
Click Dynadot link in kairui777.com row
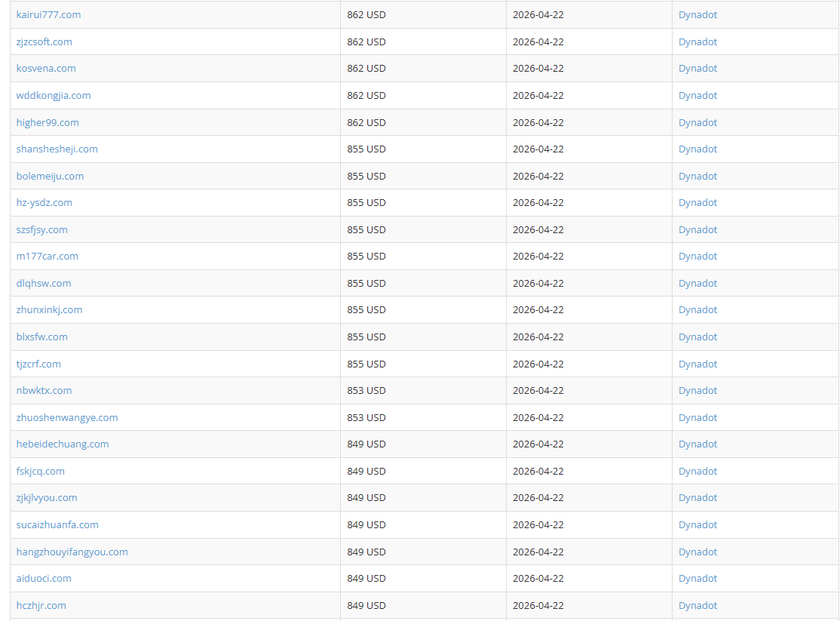pyautogui.click(x=697, y=15)
